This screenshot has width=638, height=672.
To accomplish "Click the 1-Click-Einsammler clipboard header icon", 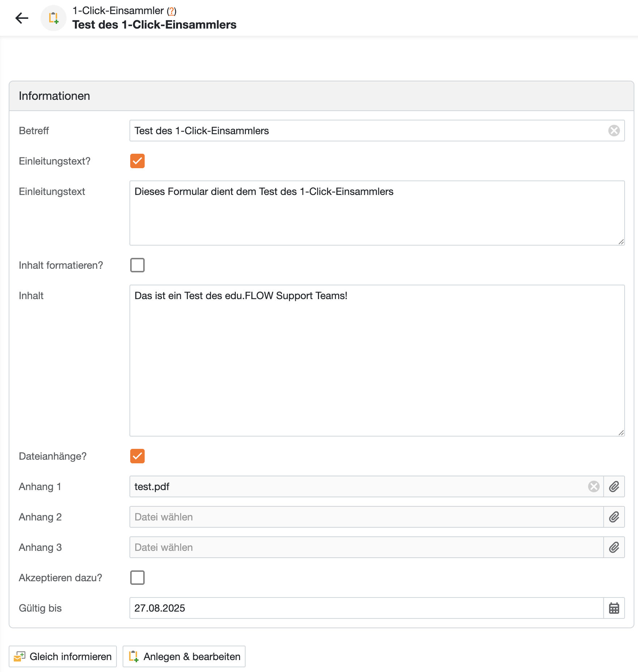I will coord(54,18).
